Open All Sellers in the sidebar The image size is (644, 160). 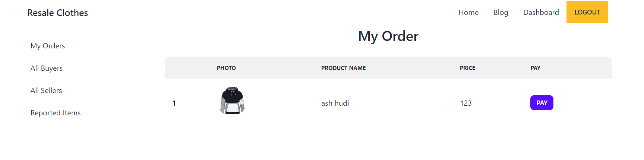(x=46, y=90)
